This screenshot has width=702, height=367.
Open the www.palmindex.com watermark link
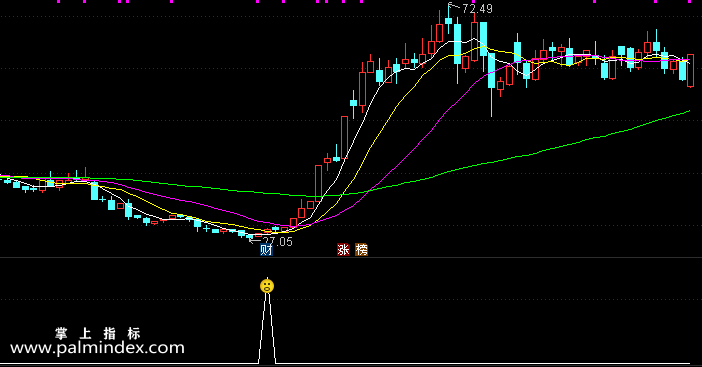pos(97,348)
